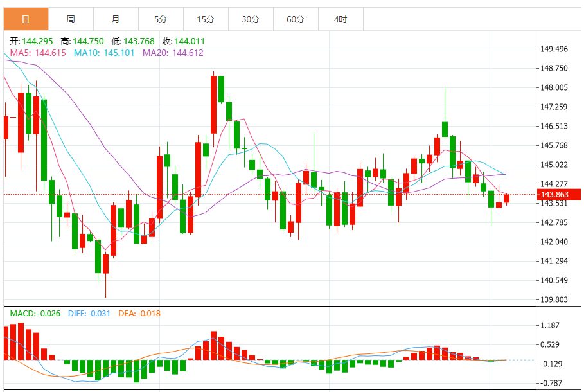Click the 145.768 price axis label
Viewport: 584px width, 392px height.
(554, 145)
